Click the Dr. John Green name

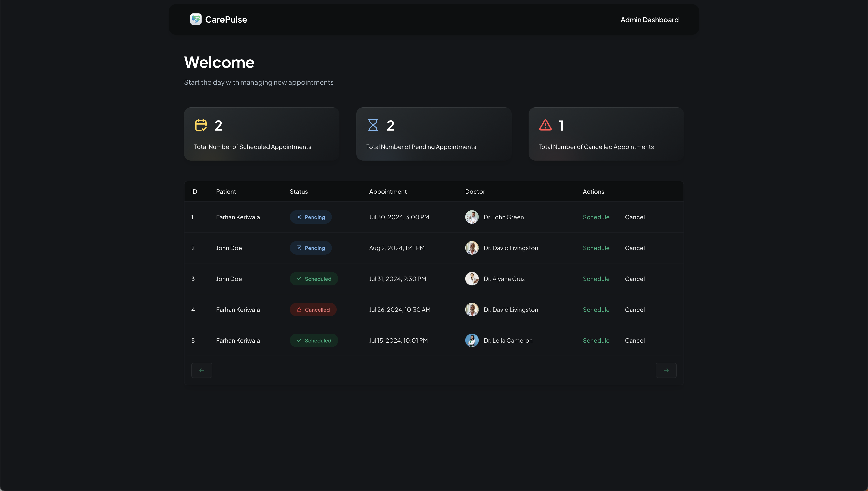pyautogui.click(x=504, y=217)
